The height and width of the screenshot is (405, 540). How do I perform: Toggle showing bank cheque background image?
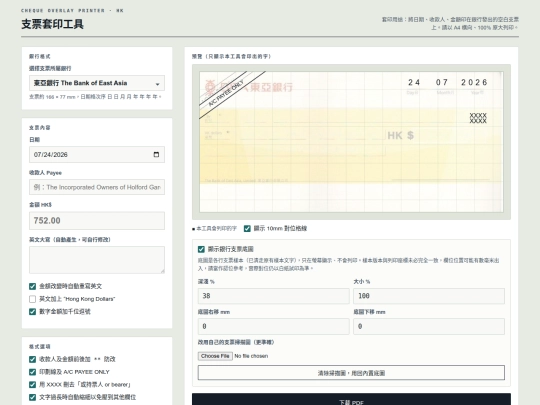pyautogui.click(x=201, y=249)
